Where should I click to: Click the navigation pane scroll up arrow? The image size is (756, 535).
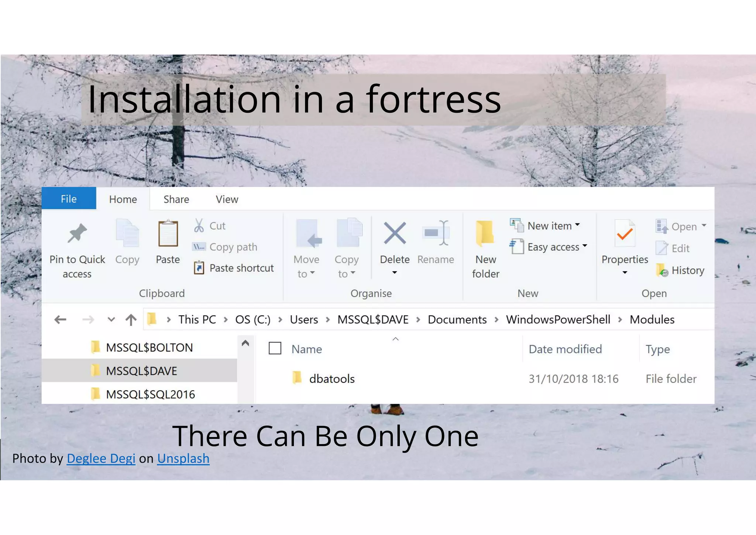(245, 343)
